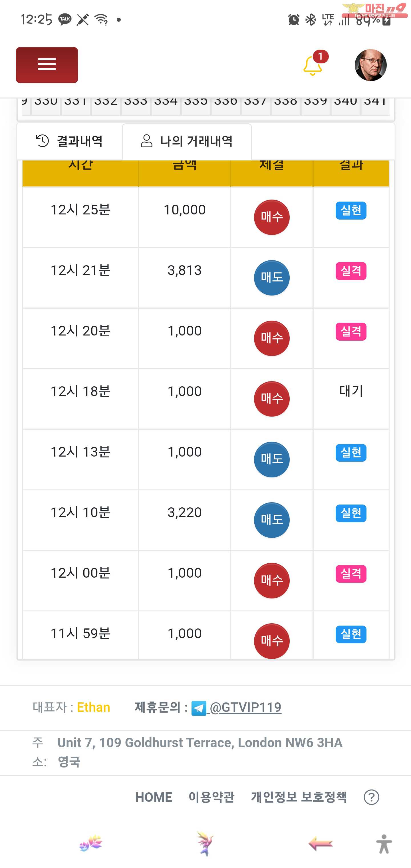Click the 실격 result label for 12시 21분
This screenshot has width=411, height=868.
point(351,271)
